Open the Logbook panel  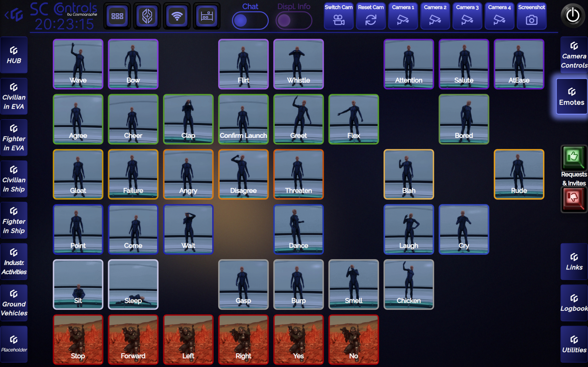pyautogui.click(x=574, y=303)
